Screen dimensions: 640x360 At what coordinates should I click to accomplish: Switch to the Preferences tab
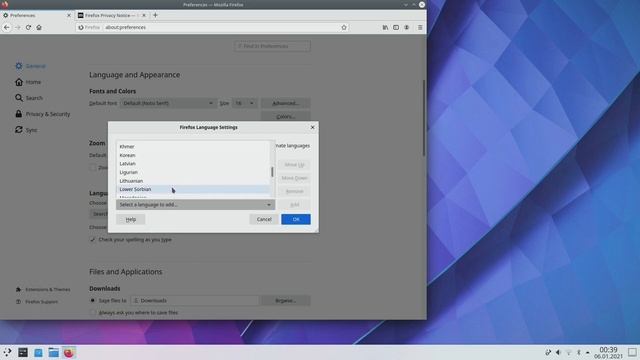tap(37, 15)
